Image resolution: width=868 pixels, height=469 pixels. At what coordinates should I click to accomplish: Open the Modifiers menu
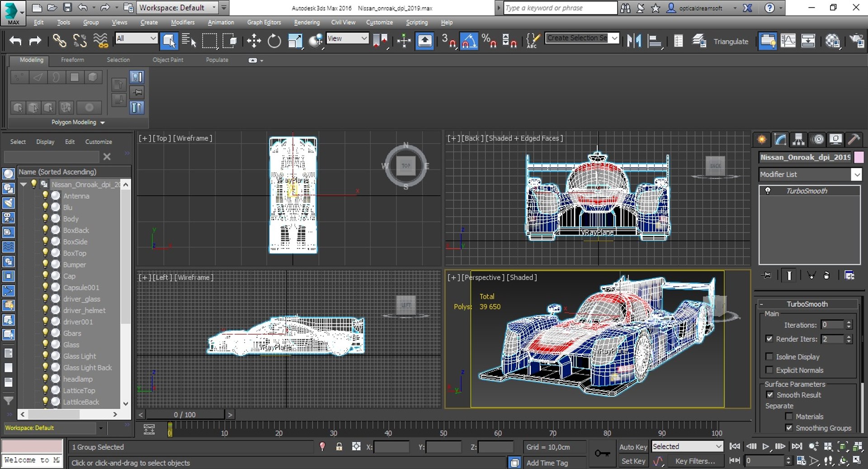(183, 22)
